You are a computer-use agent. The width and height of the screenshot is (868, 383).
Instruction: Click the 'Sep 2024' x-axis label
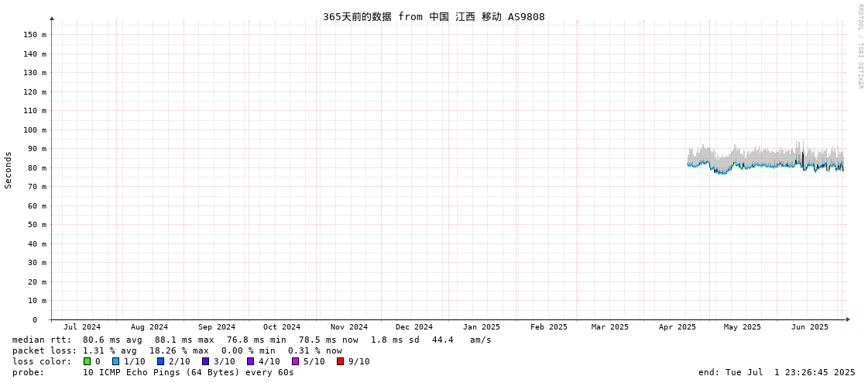pos(217,327)
